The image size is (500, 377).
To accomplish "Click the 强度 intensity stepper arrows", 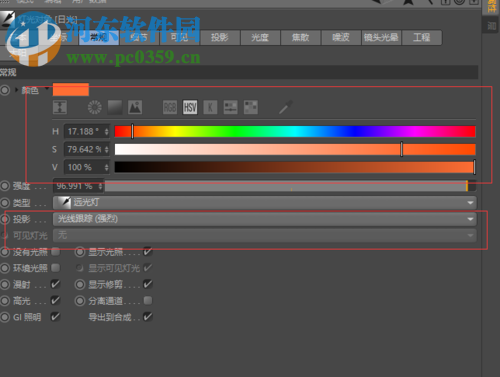I will [100, 186].
